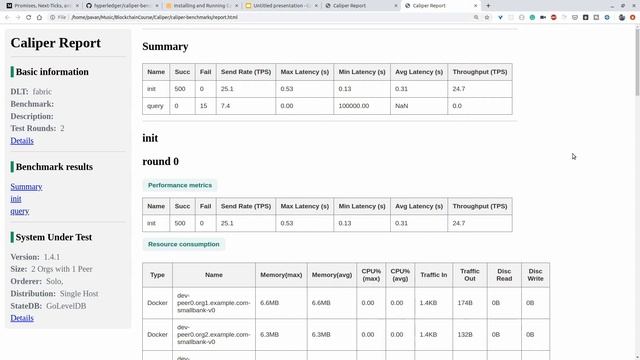Click the video camera extension icon
This screenshot has width=640, height=360.
pyautogui.click(x=543, y=18)
